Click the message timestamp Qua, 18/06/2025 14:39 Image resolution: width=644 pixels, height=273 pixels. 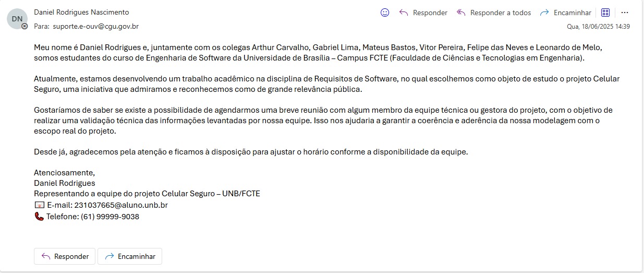tap(599, 27)
